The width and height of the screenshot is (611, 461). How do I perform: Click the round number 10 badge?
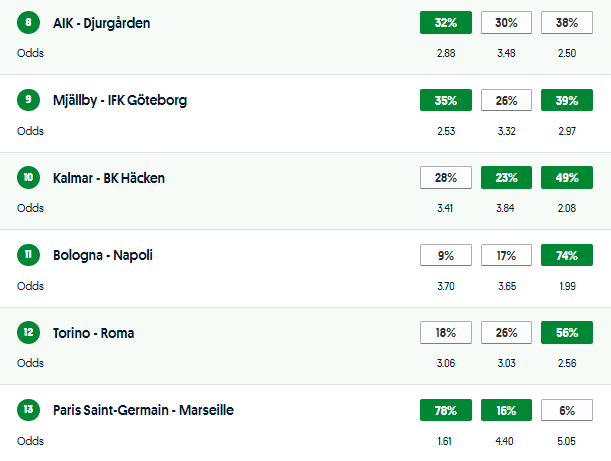(x=28, y=178)
